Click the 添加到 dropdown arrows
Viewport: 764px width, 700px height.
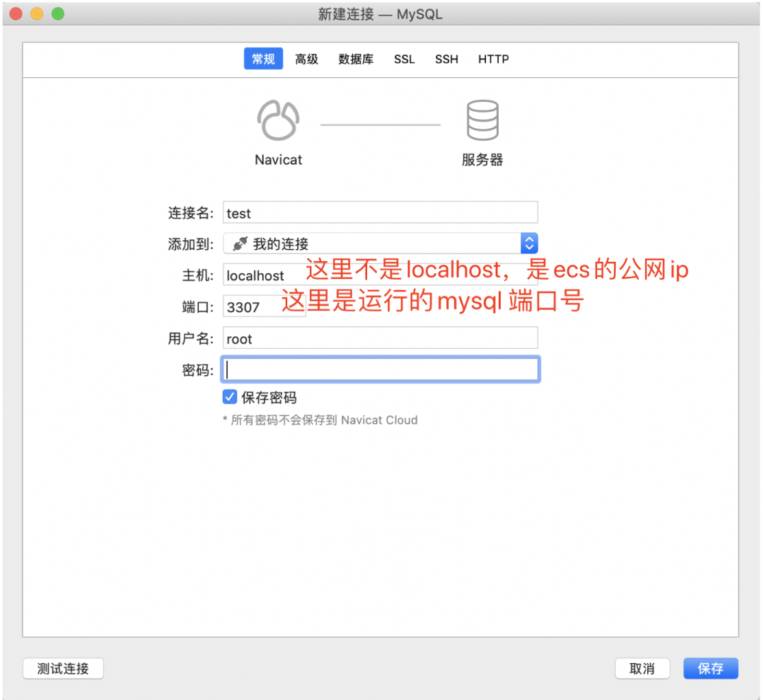pos(529,243)
